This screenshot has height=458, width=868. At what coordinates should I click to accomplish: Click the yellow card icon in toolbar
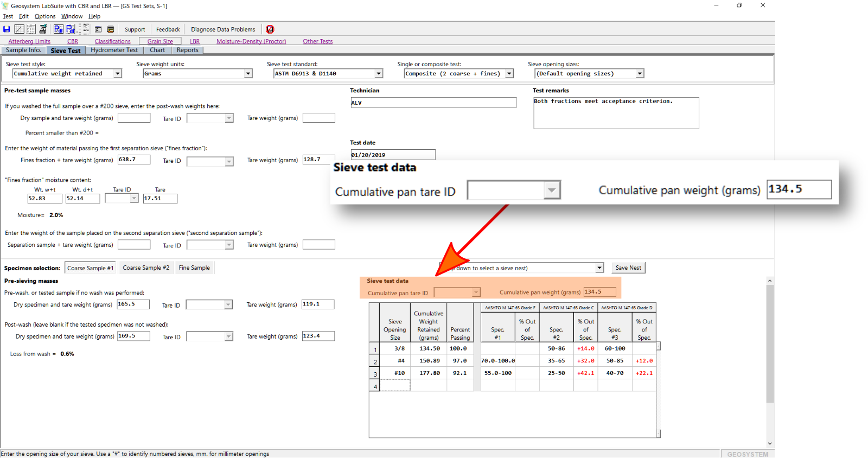111,29
